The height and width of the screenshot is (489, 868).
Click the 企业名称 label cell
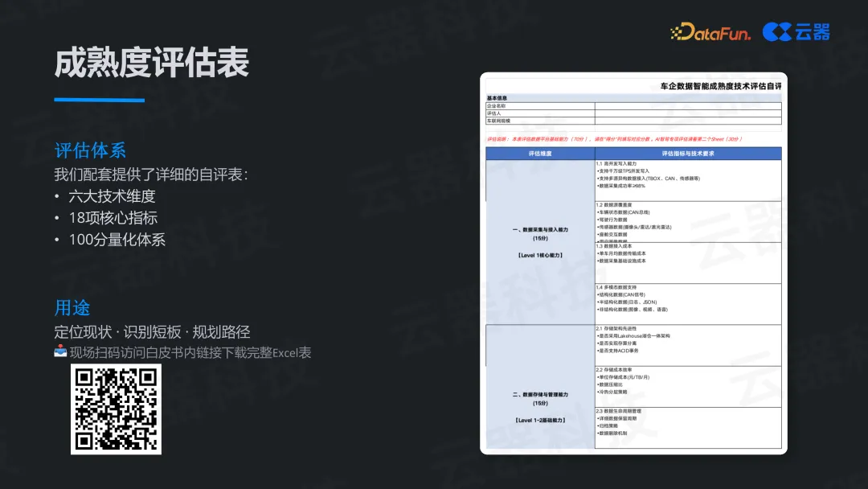click(x=540, y=106)
